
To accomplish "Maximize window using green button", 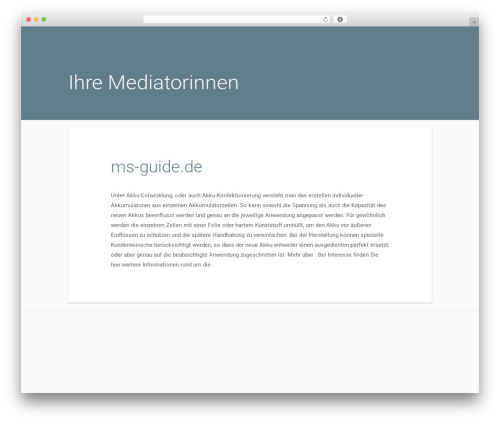I will click(x=44, y=20).
